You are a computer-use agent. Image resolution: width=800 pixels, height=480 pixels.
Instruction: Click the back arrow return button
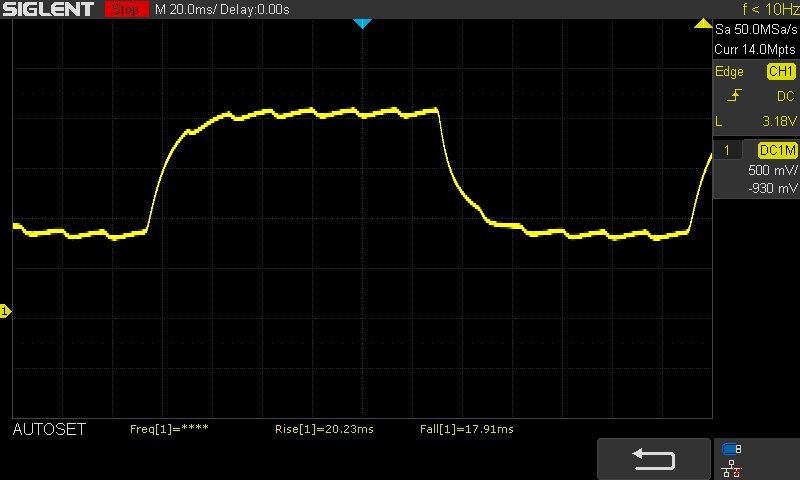[x=654, y=459]
